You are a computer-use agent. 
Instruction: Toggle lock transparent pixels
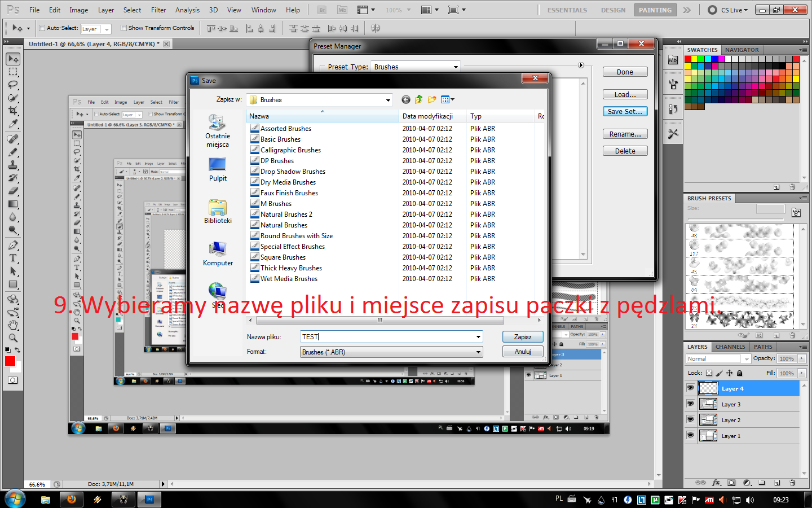709,373
